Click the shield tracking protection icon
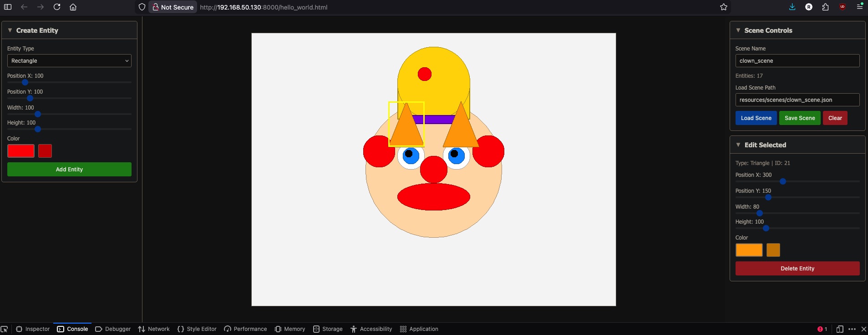868x335 pixels. click(142, 7)
